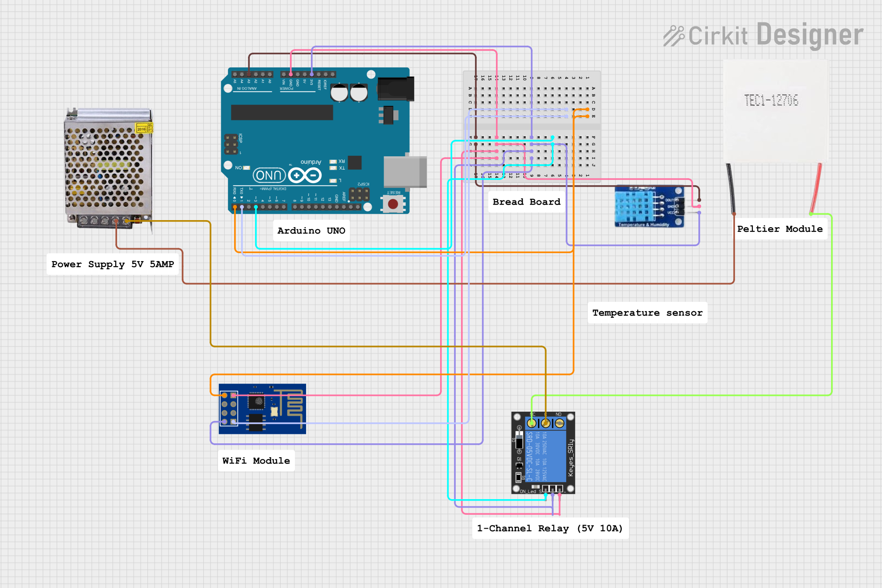
Task: Click the Arduino ICSP header pins
Action: pyautogui.click(x=231, y=144)
